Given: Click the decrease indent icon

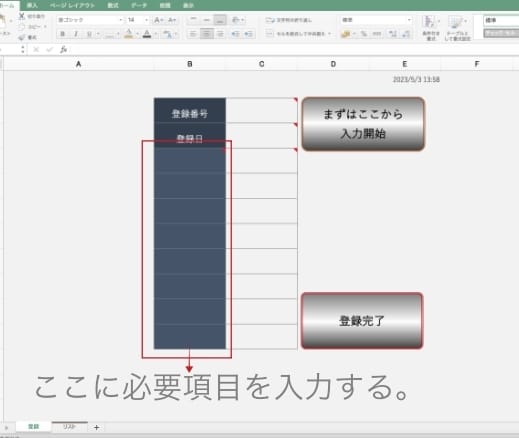Looking at the screenshot, I should [235, 34].
